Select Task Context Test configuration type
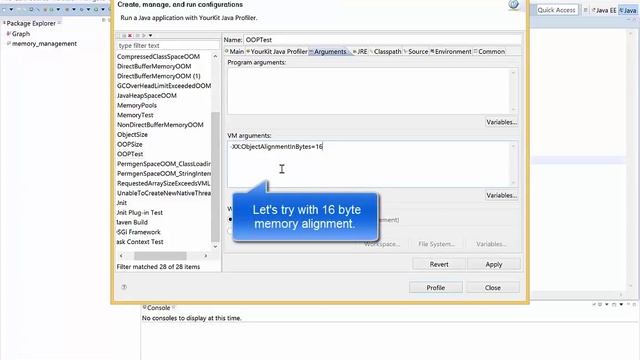 point(140,242)
